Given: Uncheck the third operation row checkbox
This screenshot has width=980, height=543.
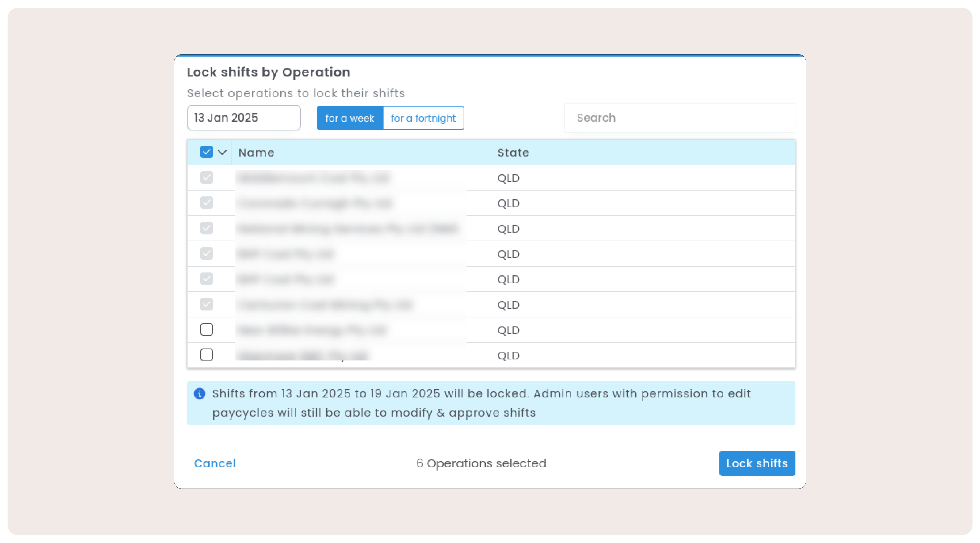Looking at the screenshot, I should (x=207, y=228).
